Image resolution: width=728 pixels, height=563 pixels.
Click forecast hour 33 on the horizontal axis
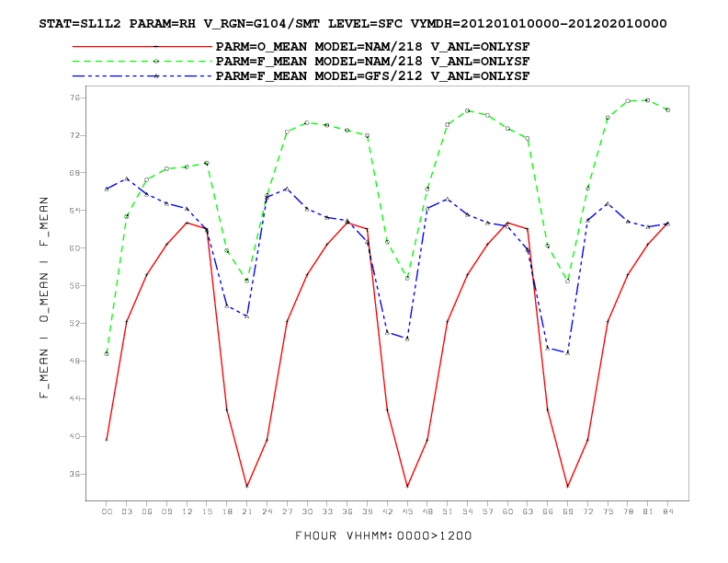click(327, 511)
